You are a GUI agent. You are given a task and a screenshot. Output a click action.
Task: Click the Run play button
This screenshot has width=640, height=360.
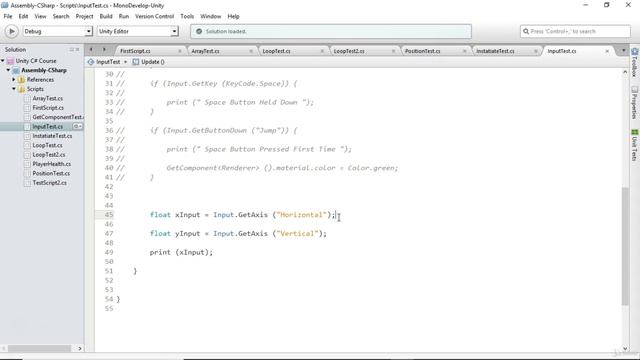(x=11, y=31)
